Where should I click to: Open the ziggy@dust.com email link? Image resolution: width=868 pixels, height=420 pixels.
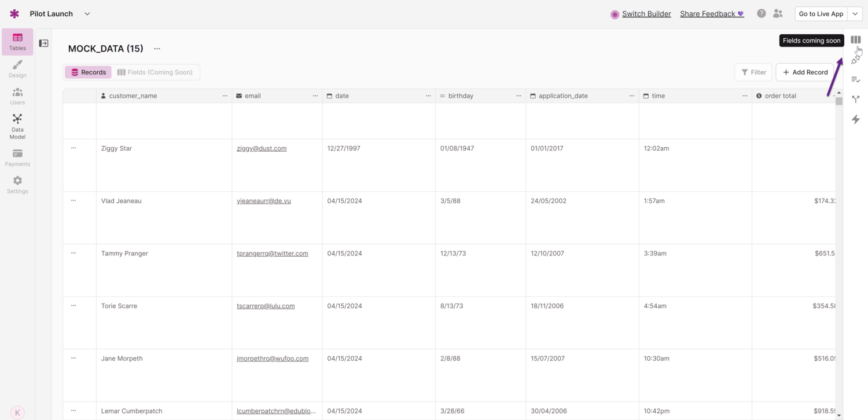click(262, 148)
